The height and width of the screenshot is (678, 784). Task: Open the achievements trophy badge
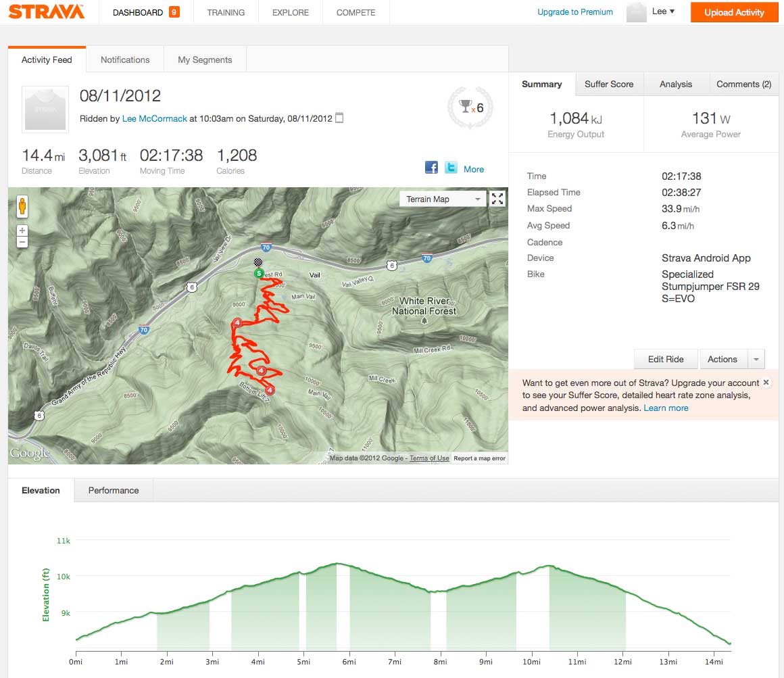470,107
